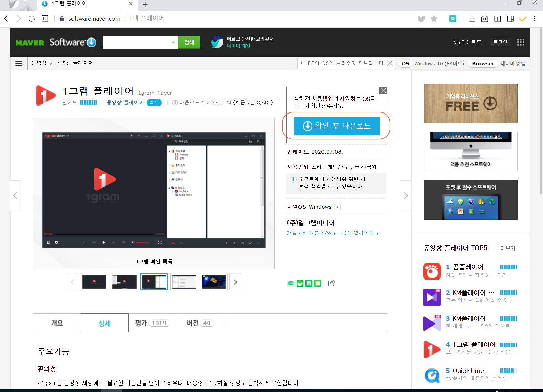Open the Naver home N icon

tap(45, 19)
